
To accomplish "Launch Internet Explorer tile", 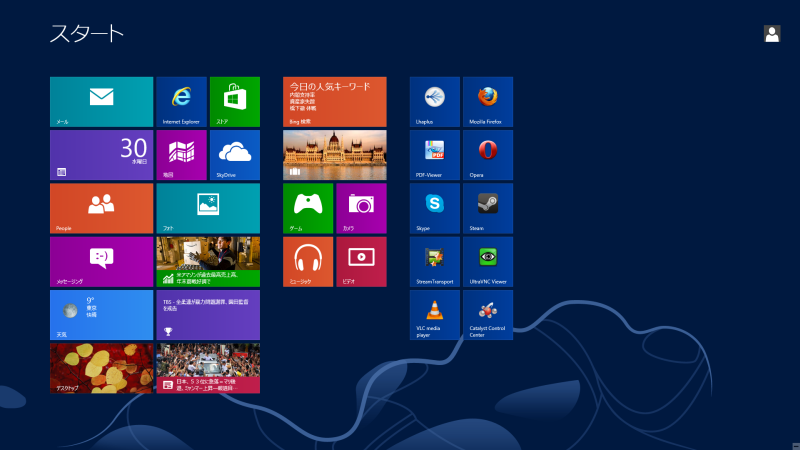I will 182,102.
